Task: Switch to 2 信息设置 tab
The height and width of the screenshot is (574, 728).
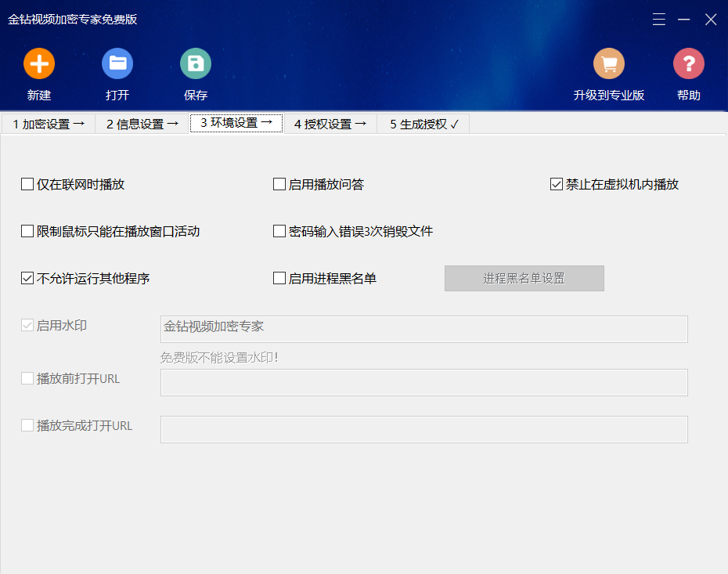Action: click(142, 124)
